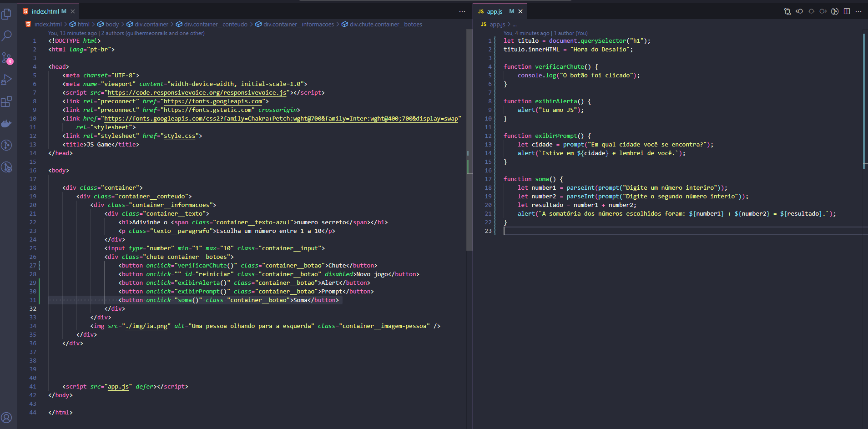Open Source Control view with badge 3
Viewport: 868px width, 429px height.
pos(7,58)
